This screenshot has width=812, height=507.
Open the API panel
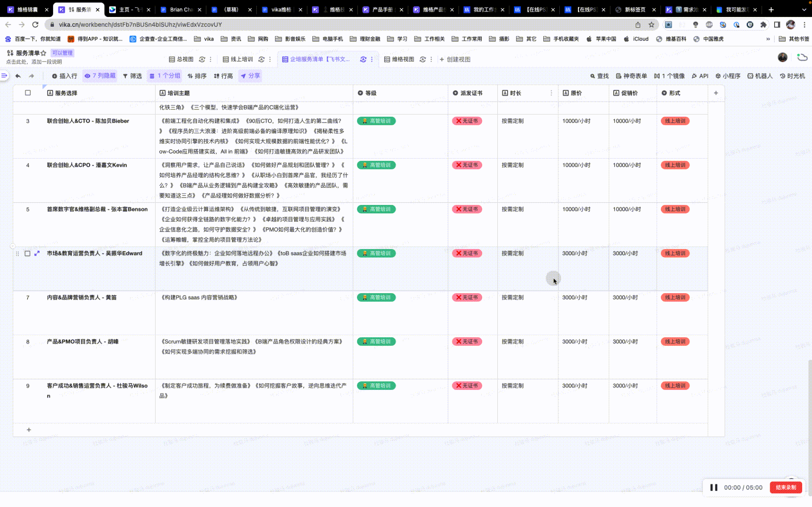tap(700, 76)
